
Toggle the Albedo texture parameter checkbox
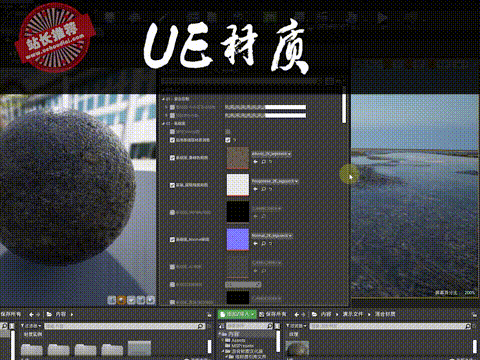point(172,158)
